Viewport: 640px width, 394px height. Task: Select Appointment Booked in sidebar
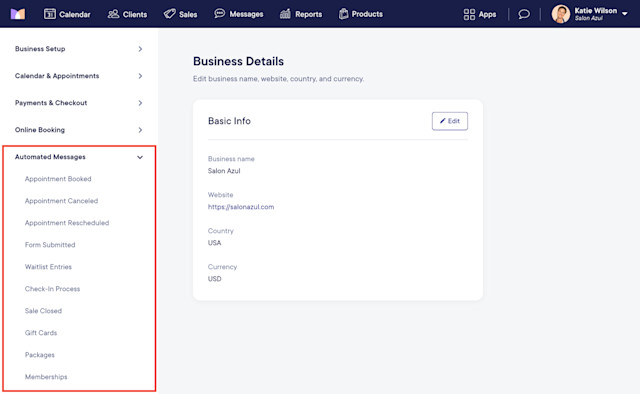(58, 179)
